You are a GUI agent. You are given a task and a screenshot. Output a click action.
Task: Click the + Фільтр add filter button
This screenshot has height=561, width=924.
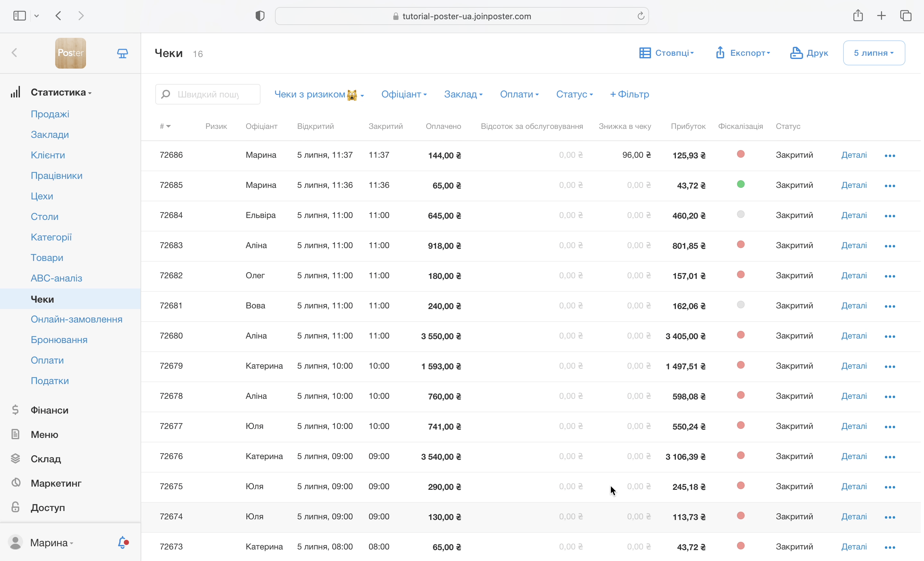[x=629, y=95]
